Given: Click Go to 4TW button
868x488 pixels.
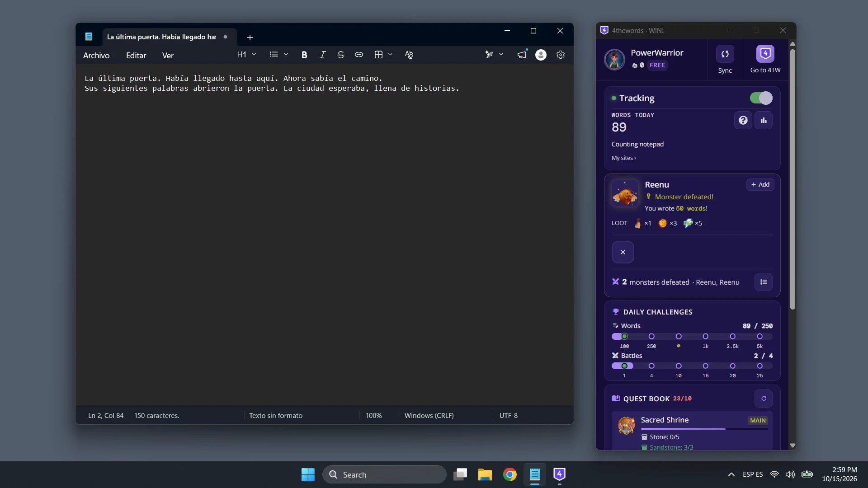Looking at the screenshot, I should click(765, 60).
